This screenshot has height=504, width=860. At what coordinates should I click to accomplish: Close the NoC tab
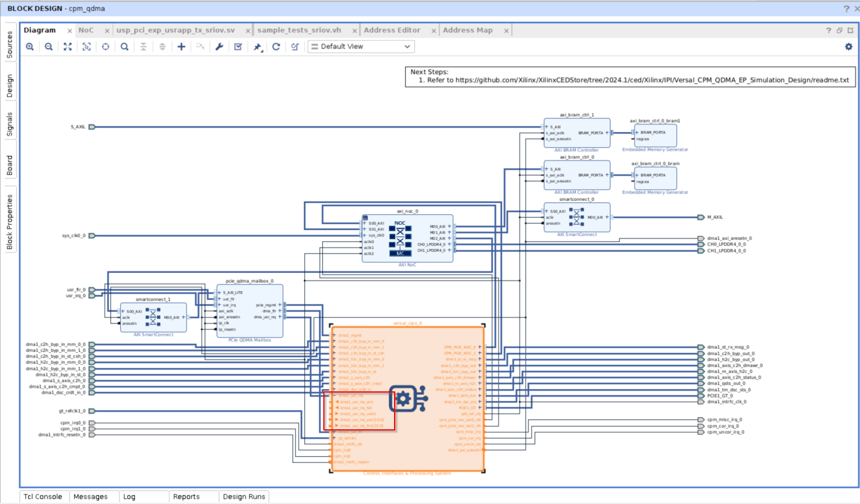click(107, 30)
